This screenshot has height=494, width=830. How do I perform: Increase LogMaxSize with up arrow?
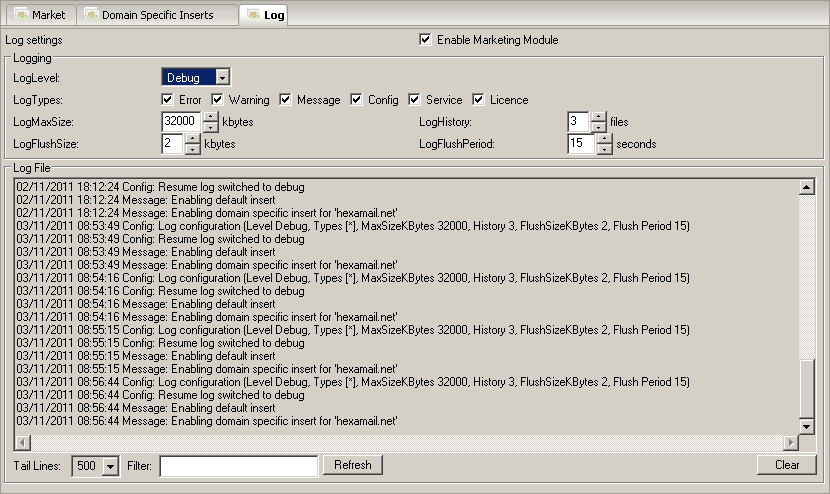pyautogui.click(x=211, y=116)
